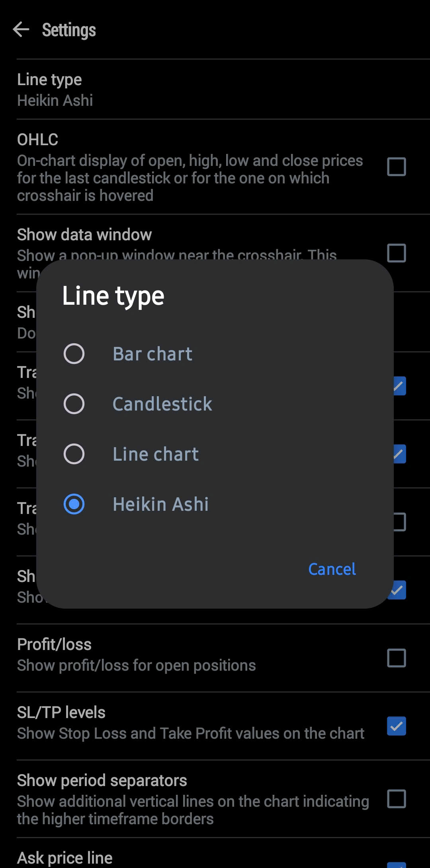Enable the OHLC checkbox
Viewport: 430px width, 868px height.
[396, 167]
